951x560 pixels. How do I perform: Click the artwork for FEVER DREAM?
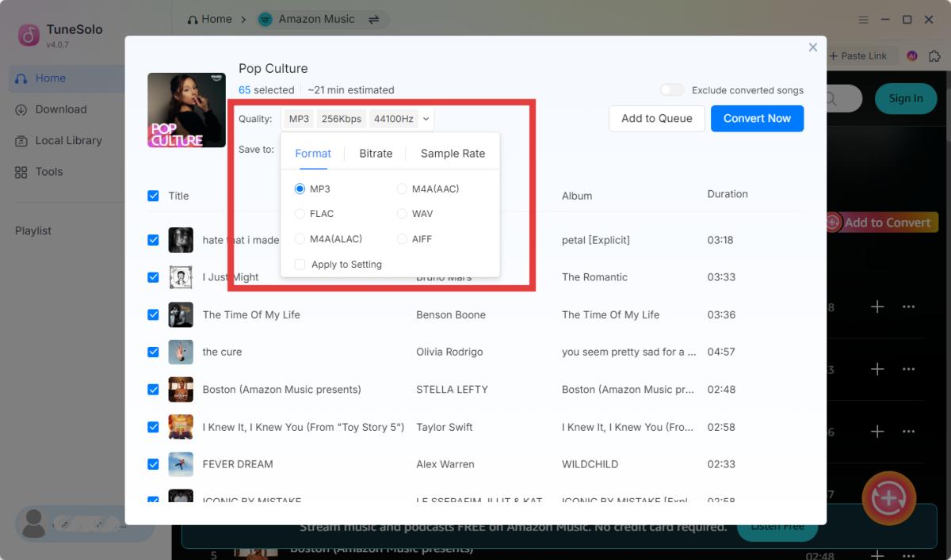pyautogui.click(x=181, y=464)
